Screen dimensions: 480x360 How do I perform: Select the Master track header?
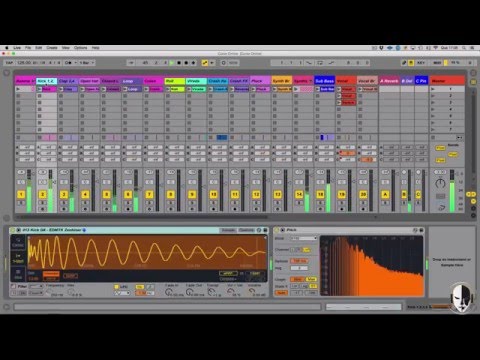click(x=447, y=81)
